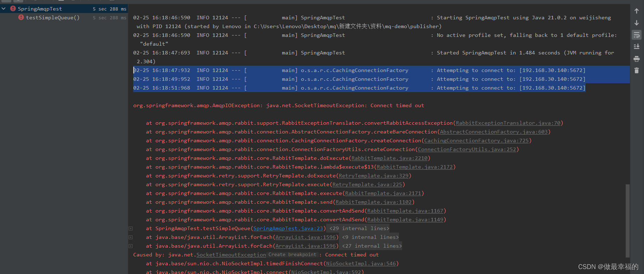The width and height of the screenshot is (644, 274).
Task: Click the red error icon beside SpringAmqpTest
Action: click(x=13, y=8)
